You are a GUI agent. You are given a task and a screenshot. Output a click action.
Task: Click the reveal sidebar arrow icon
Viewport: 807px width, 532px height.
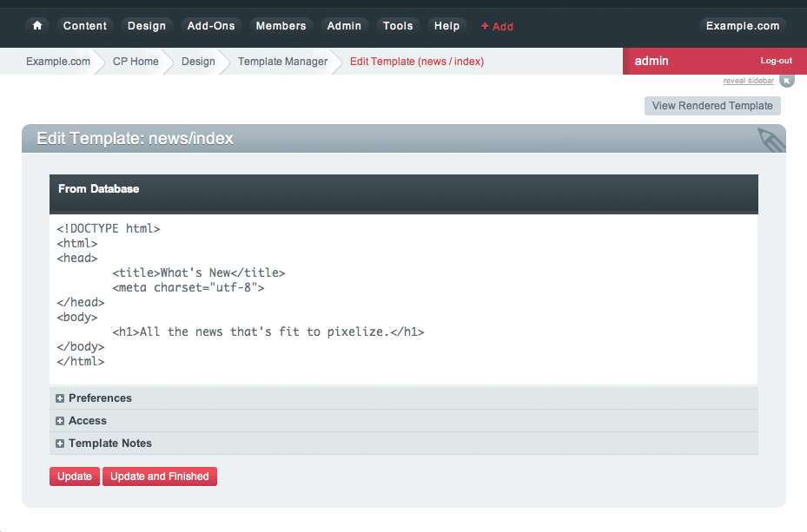pyautogui.click(x=786, y=81)
